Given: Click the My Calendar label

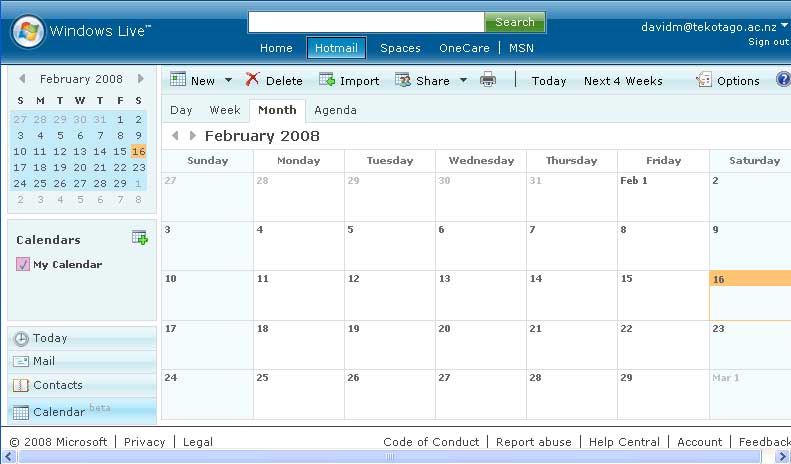Looking at the screenshot, I should click(x=68, y=264).
